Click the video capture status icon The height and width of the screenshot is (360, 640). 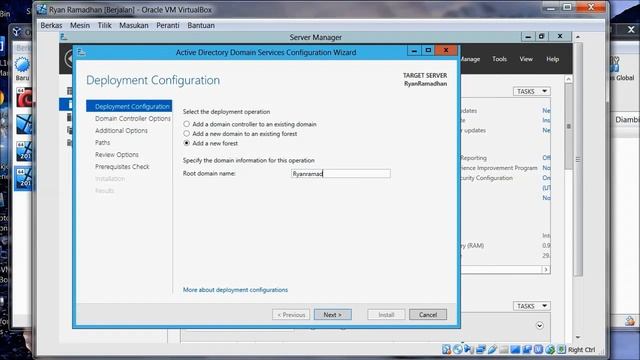click(527, 349)
